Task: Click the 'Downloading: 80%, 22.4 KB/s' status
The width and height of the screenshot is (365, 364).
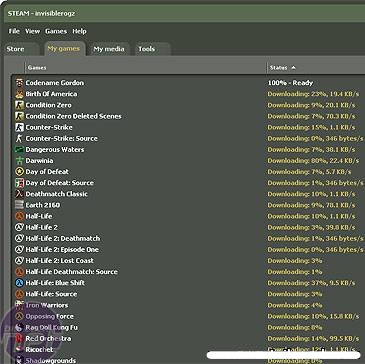Action: pyautogui.click(x=313, y=161)
